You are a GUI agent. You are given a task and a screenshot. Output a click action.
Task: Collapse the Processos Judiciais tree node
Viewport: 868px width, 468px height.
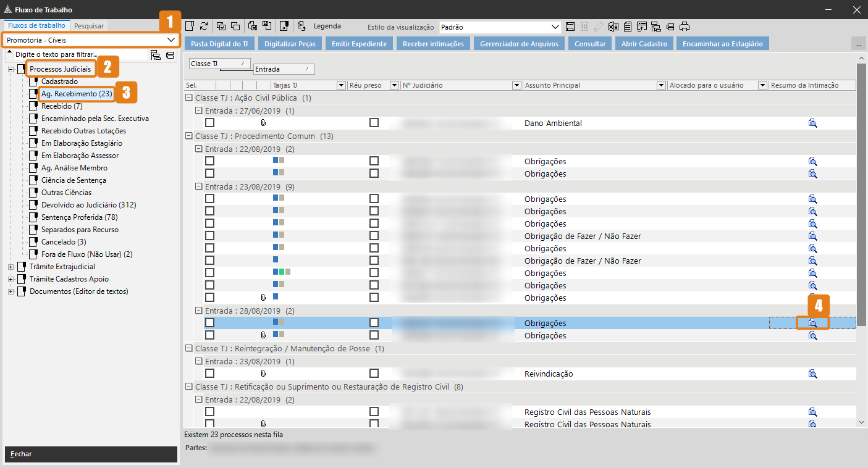click(11, 69)
